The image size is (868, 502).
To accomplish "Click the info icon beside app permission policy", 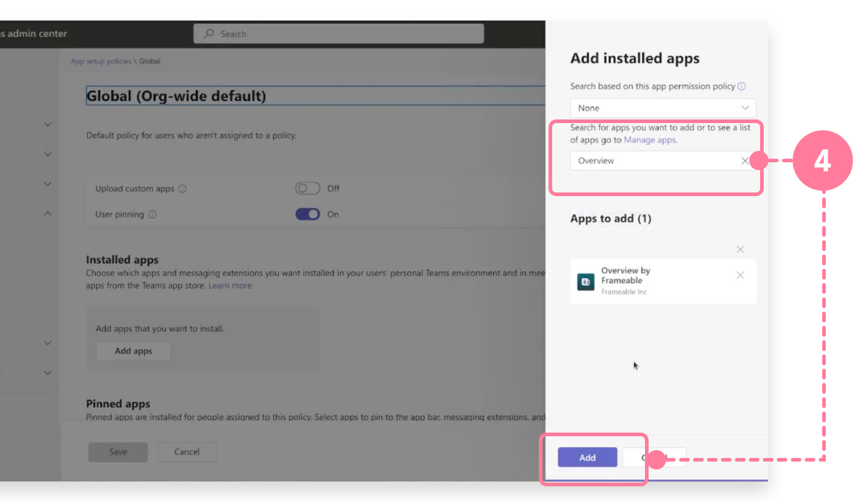I will pyautogui.click(x=742, y=86).
